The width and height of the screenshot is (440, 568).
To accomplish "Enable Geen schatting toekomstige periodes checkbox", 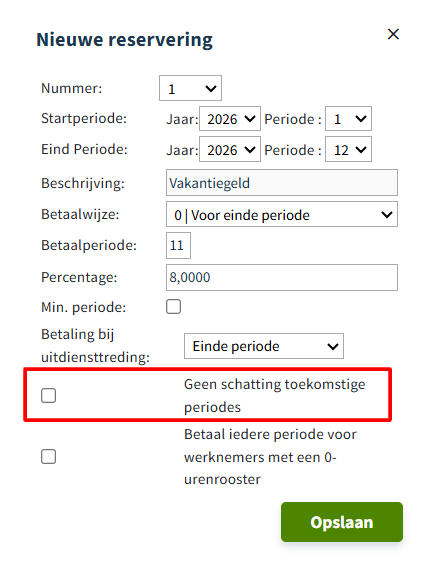I will pyautogui.click(x=49, y=396).
